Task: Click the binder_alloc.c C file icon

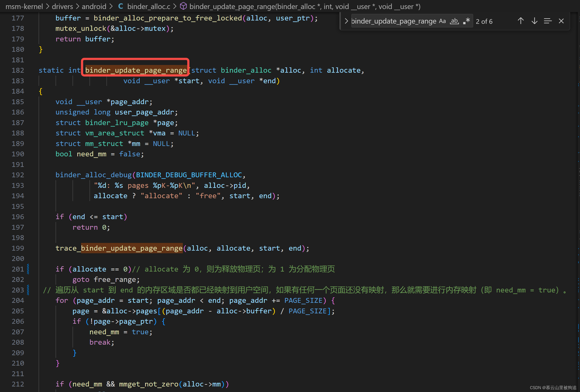Action: coord(120,6)
